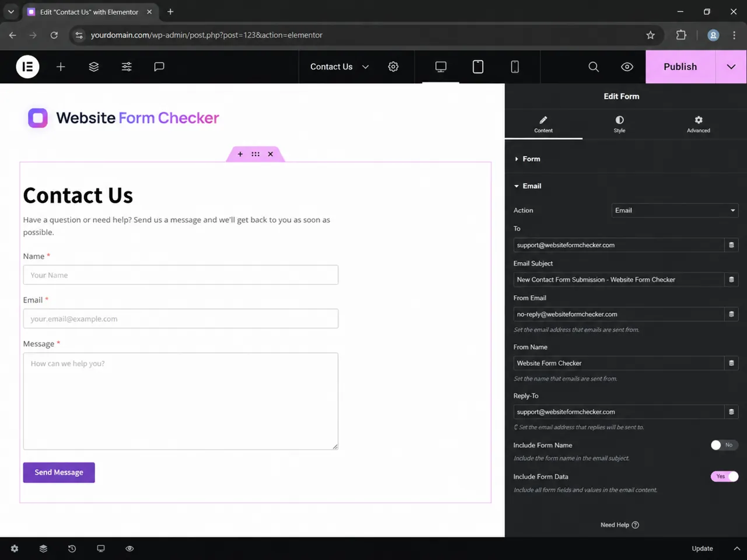View site information icon in address bar
This screenshot has height=560, width=747.
click(79, 35)
